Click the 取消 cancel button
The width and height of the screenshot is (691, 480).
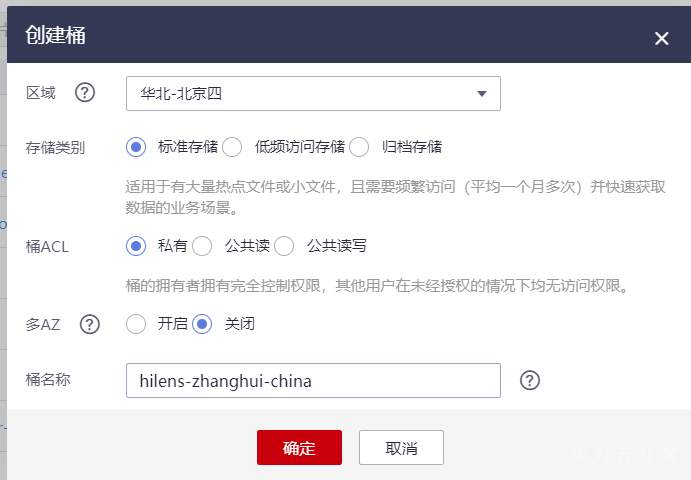401,448
